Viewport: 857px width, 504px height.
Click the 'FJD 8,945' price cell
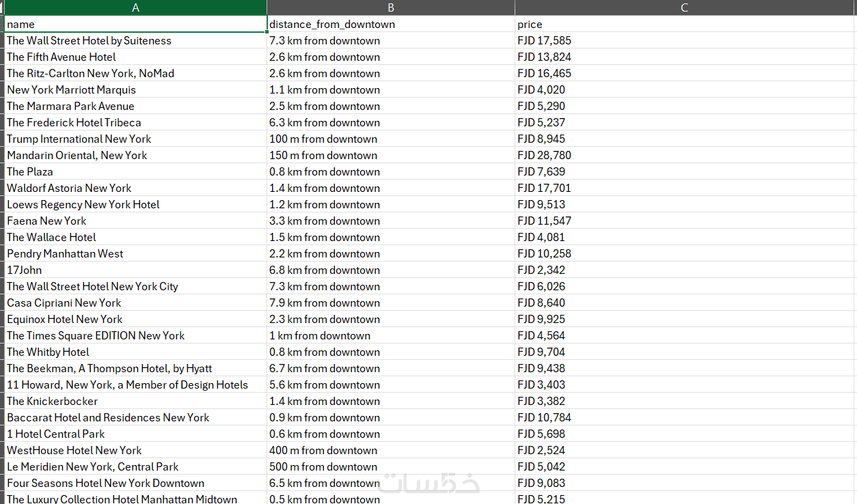tap(685, 139)
